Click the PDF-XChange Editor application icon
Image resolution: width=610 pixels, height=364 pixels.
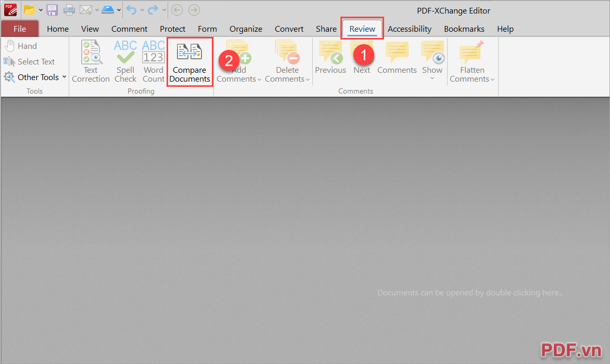[10, 10]
